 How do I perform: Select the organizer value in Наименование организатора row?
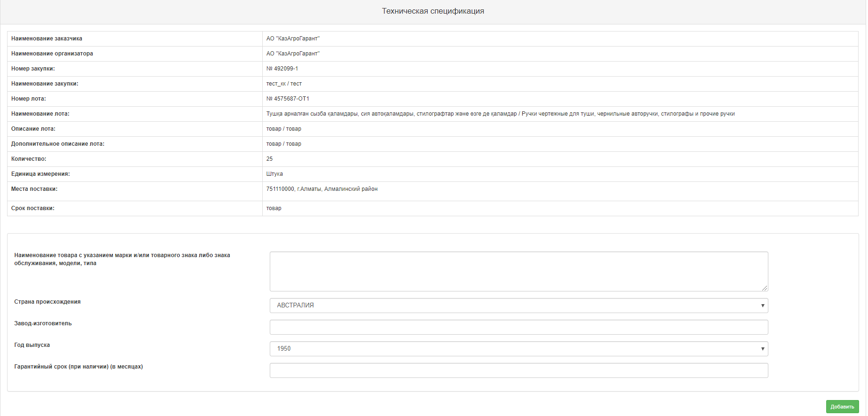(293, 54)
